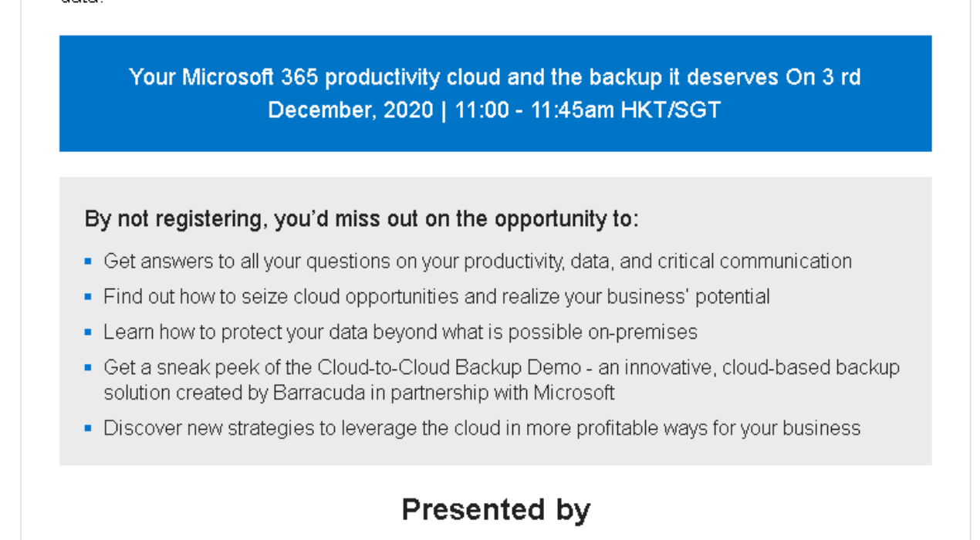Click the "Presented by" heading
The height and width of the screenshot is (540, 980).
click(x=495, y=510)
